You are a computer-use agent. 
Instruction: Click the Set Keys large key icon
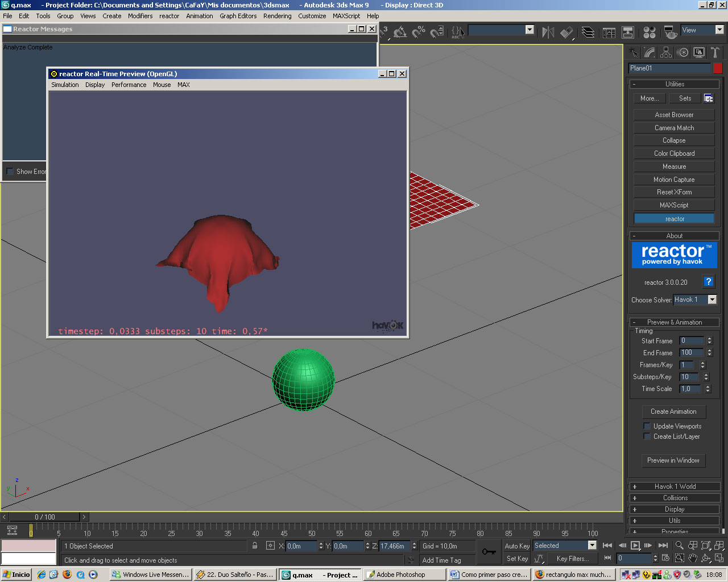tap(489, 551)
